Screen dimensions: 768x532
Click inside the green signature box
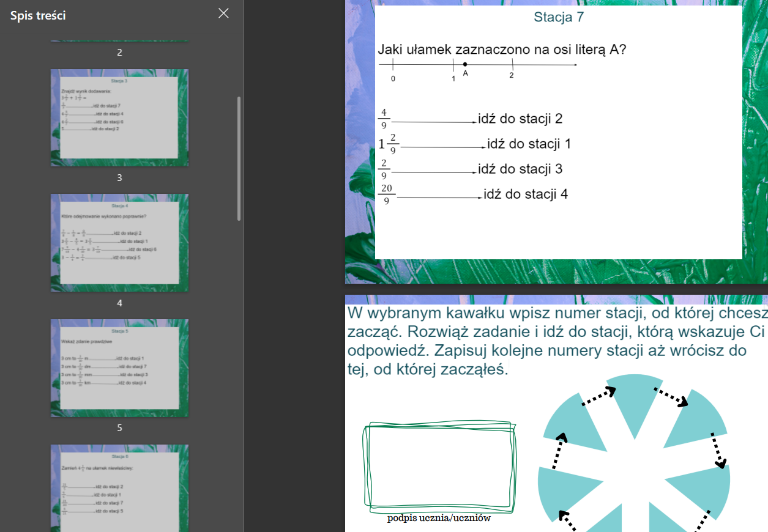[x=439, y=465]
